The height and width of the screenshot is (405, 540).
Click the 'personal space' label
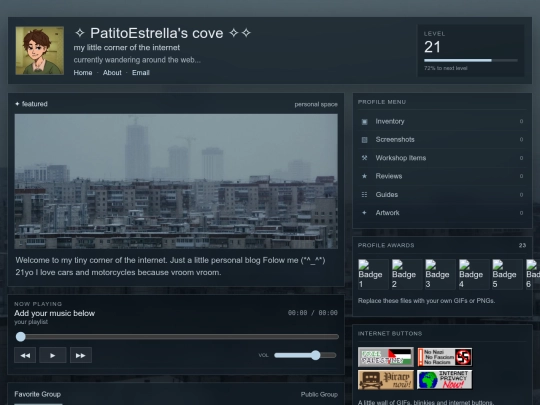tap(316, 104)
